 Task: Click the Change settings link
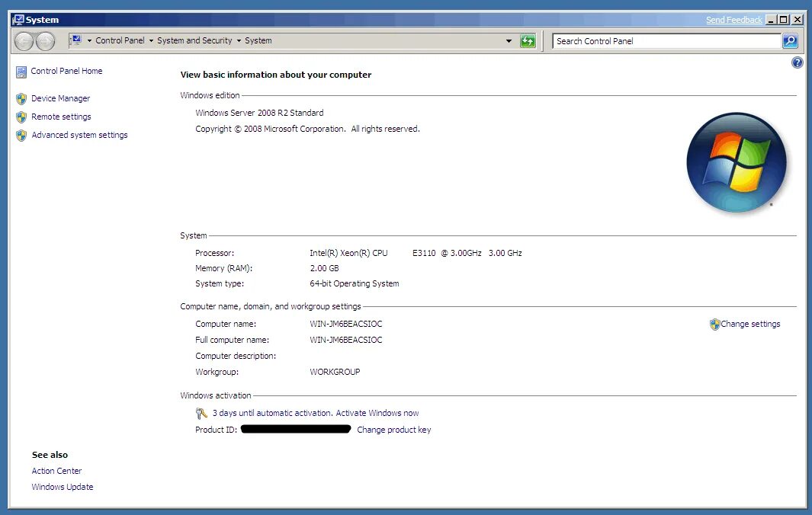749,324
